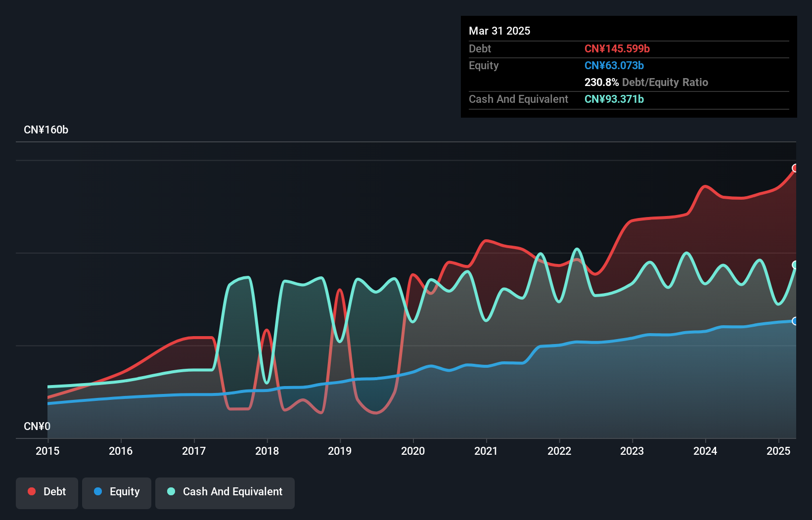This screenshot has height=520, width=812.
Task: Click the blue Equity legend dot
Action: (98, 491)
